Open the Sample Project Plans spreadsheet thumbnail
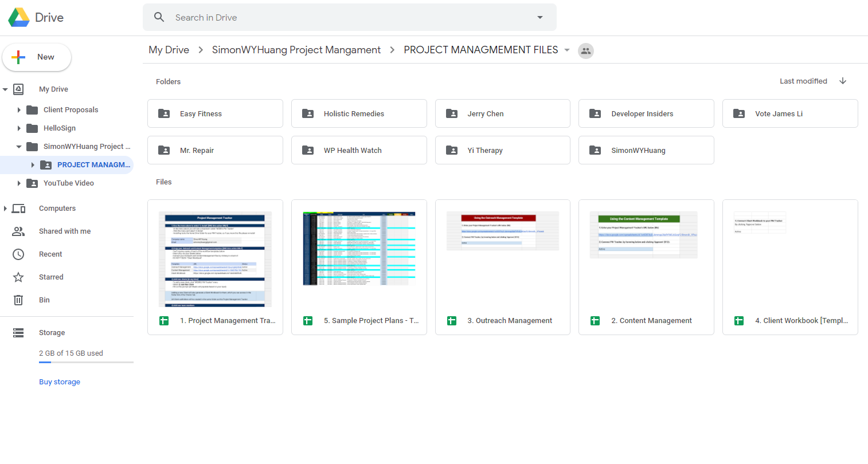The height and width of the screenshot is (464, 868). [359, 249]
